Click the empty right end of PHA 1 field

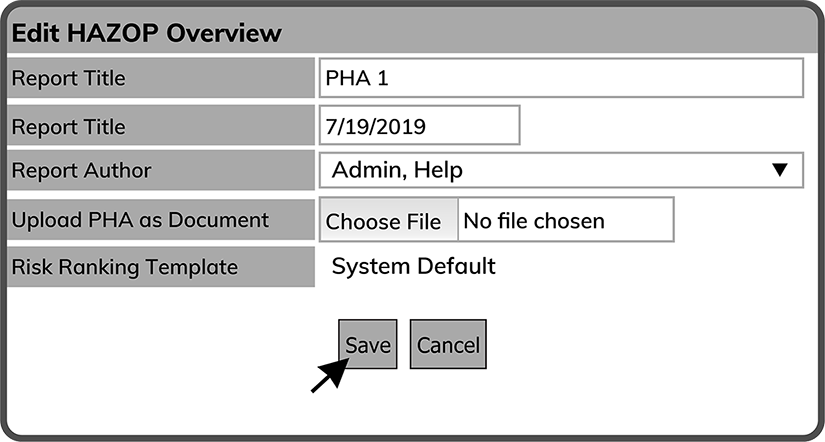click(x=740, y=78)
